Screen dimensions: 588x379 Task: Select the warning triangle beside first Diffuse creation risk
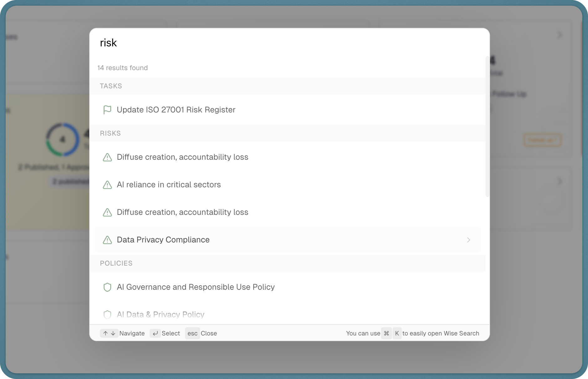pos(107,157)
